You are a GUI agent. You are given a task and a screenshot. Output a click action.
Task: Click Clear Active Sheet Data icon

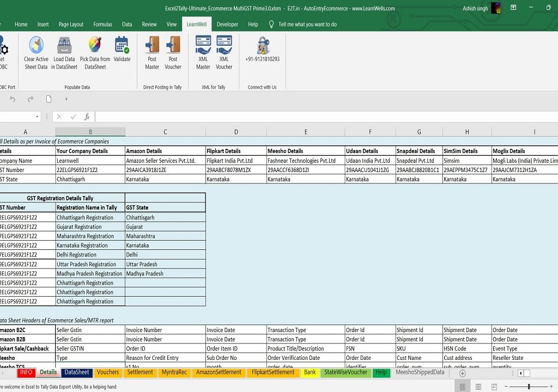(x=36, y=46)
